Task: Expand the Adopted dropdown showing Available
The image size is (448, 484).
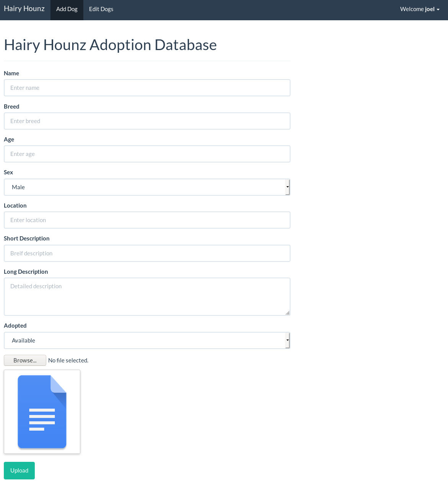Action: [147, 341]
